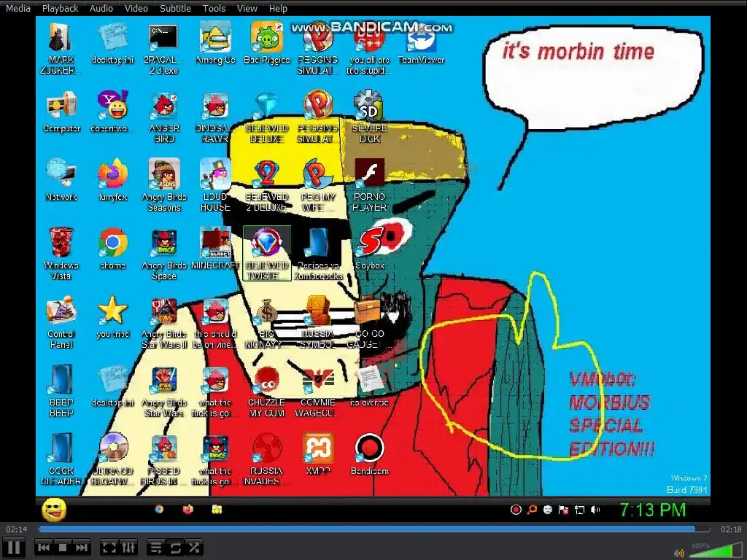Select the furryfox Firefox icon
The height and width of the screenshot is (560, 747).
[x=113, y=181]
